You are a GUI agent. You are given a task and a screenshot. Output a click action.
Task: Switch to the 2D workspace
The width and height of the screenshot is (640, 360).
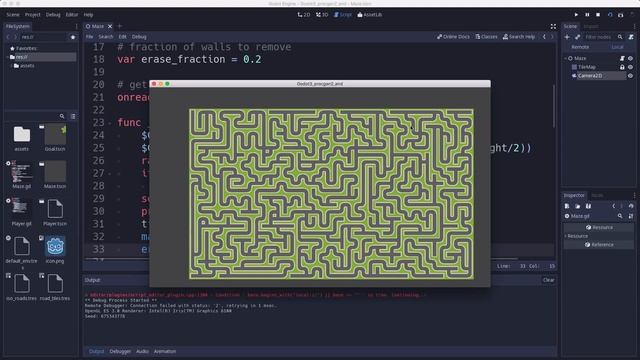point(304,15)
